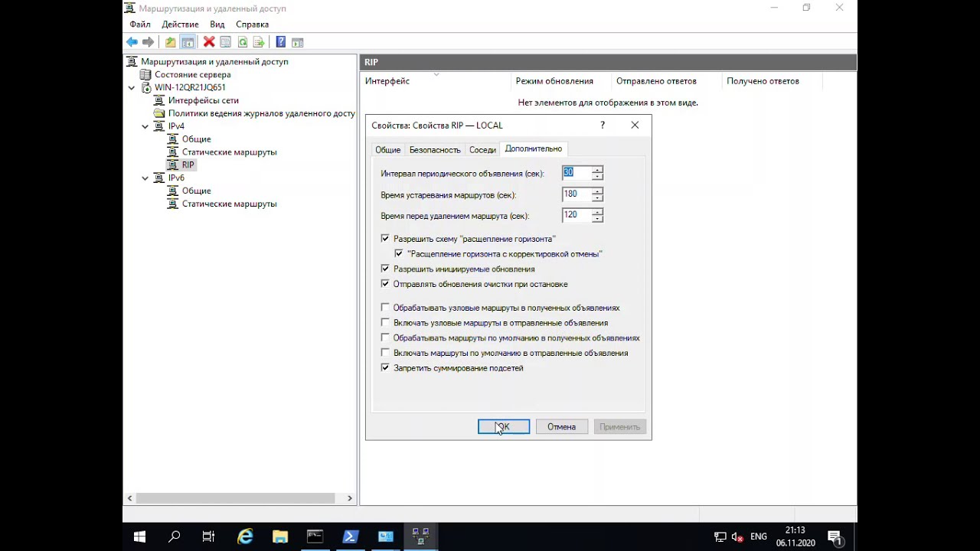Screen dimensions: 980x551
Task: Toggle the Show/Hide console tree icon
Action: point(188,42)
